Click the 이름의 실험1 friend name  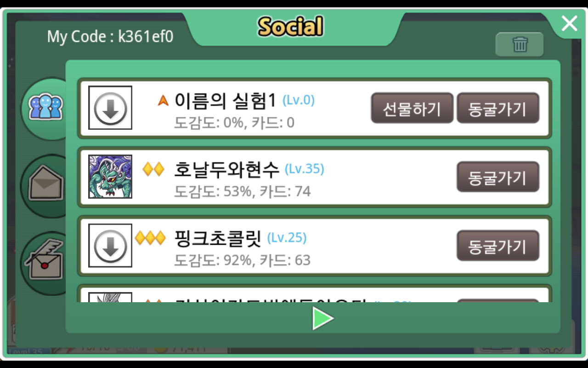click(x=226, y=101)
